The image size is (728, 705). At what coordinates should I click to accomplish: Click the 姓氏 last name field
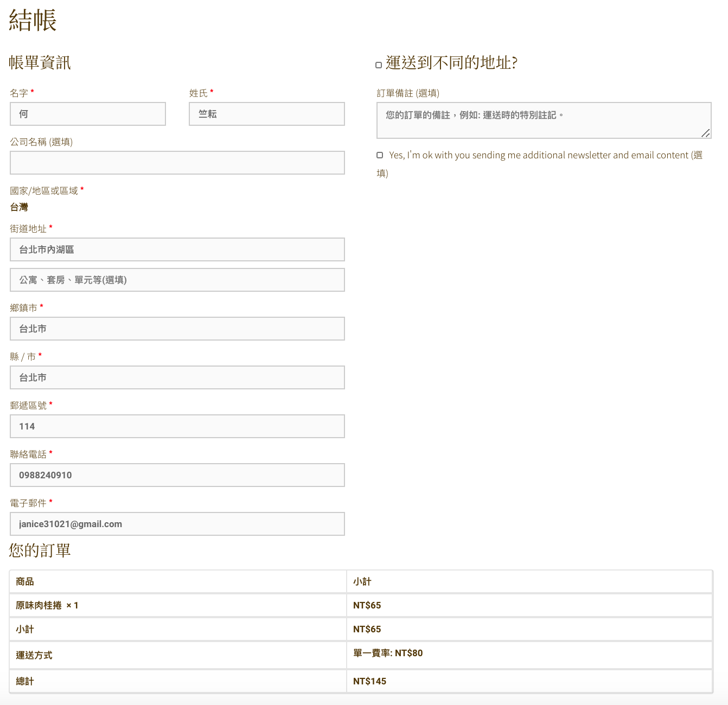point(266,114)
